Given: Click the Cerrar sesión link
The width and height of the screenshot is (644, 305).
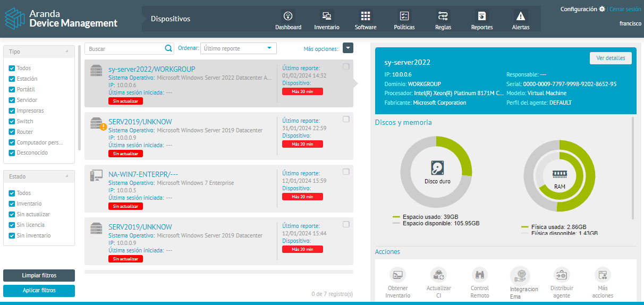Looking at the screenshot, I should tap(625, 9).
